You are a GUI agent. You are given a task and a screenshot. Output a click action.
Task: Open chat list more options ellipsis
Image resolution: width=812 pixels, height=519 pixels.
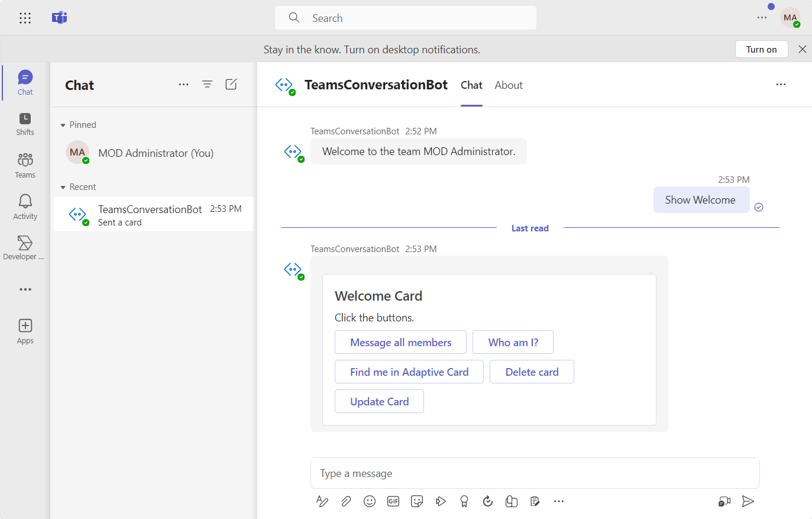pos(183,85)
